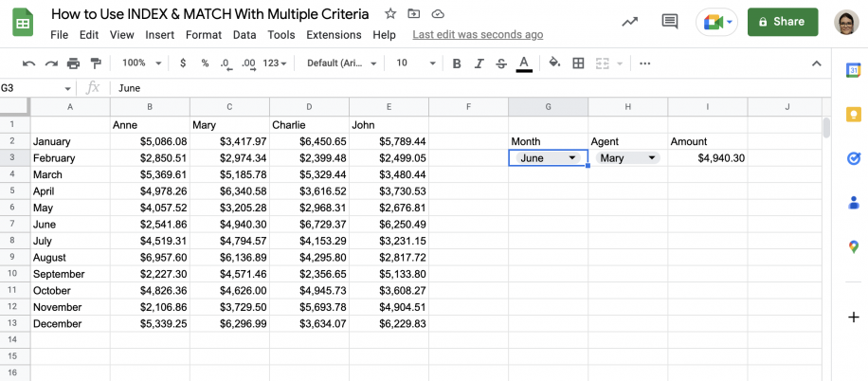Viewport: 868px width, 381px height.
Task: Open the font family dropdown
Action: pos(341,63)
